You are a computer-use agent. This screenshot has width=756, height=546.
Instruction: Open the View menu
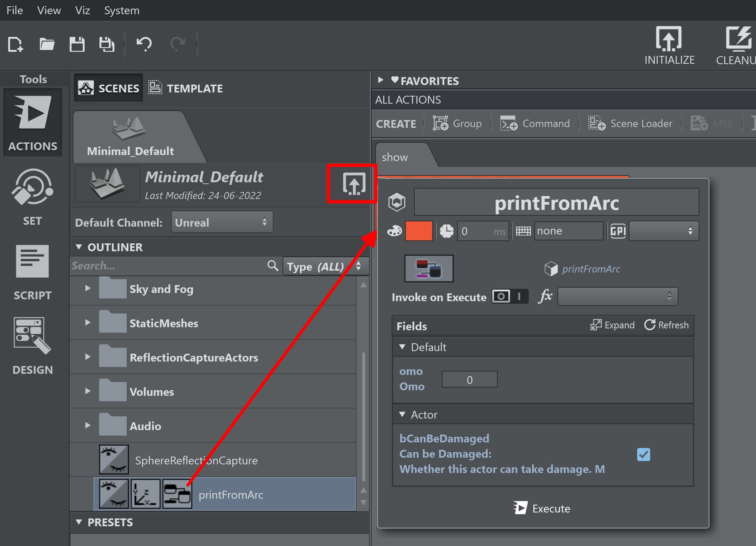coord(49,10)
